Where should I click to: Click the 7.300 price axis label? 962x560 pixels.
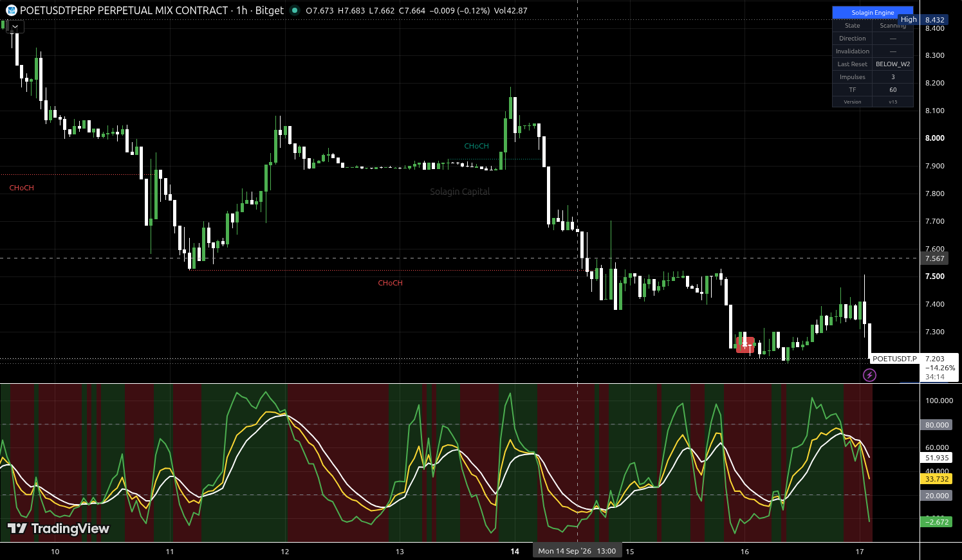935,332
